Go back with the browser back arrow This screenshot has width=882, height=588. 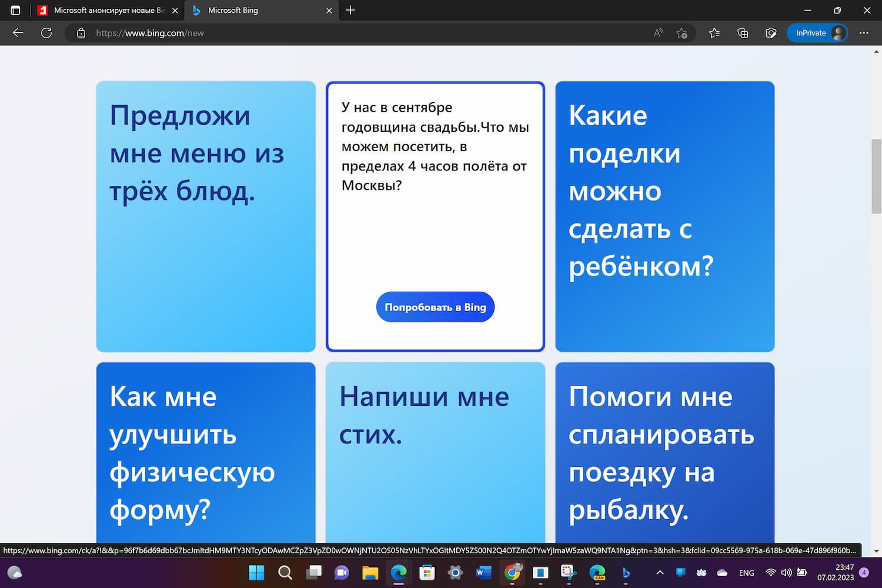coord(18,33)
